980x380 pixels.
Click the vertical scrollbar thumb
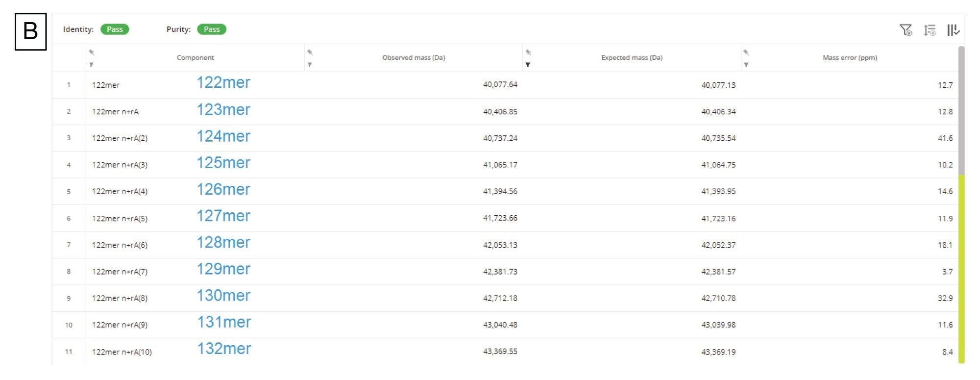click(x=961, y=110)
